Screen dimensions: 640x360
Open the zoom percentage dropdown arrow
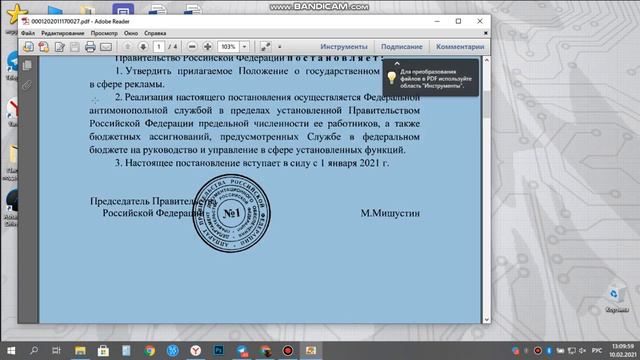tap(244, 47)
